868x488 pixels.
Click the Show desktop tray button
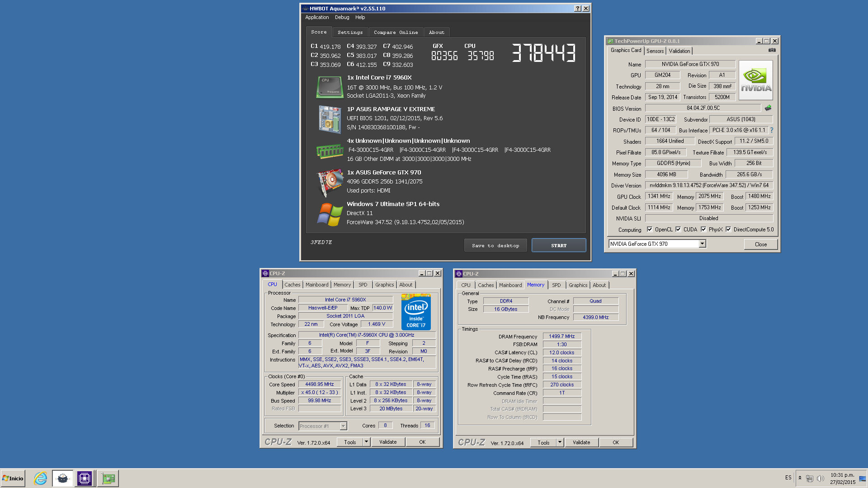click(x=863, y=479)
